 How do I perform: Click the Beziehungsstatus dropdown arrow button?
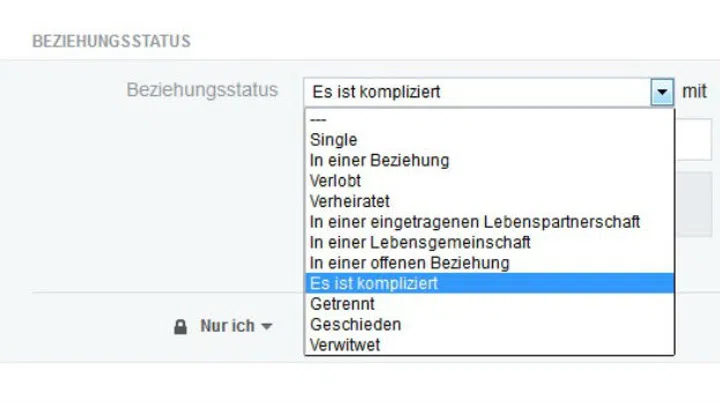coord(662,92)
